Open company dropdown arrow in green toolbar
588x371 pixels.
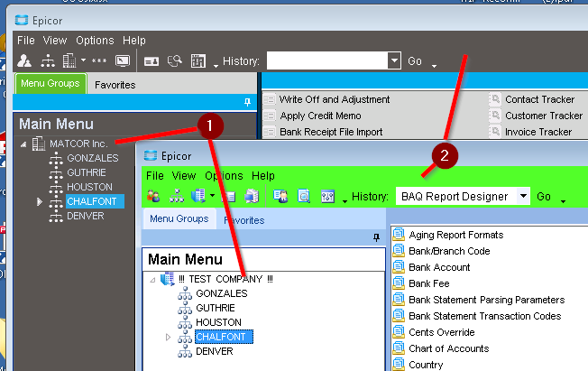tap(212, 196)
